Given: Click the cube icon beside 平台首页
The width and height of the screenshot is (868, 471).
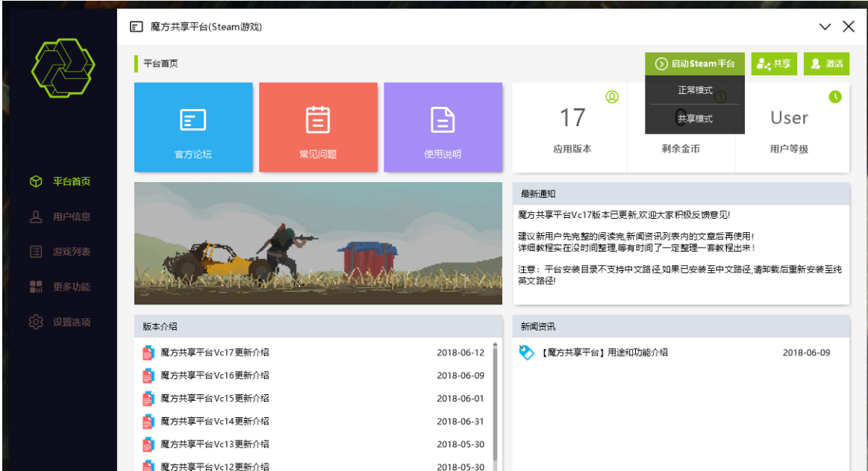Looking at the screenshot, I should 36,181.
